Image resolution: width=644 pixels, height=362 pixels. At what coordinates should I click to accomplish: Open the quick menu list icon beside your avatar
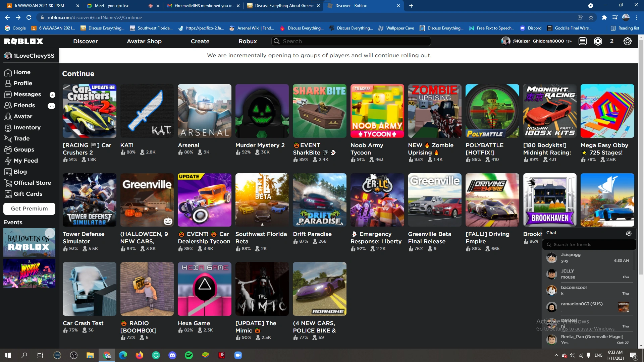tap(582, 41)
